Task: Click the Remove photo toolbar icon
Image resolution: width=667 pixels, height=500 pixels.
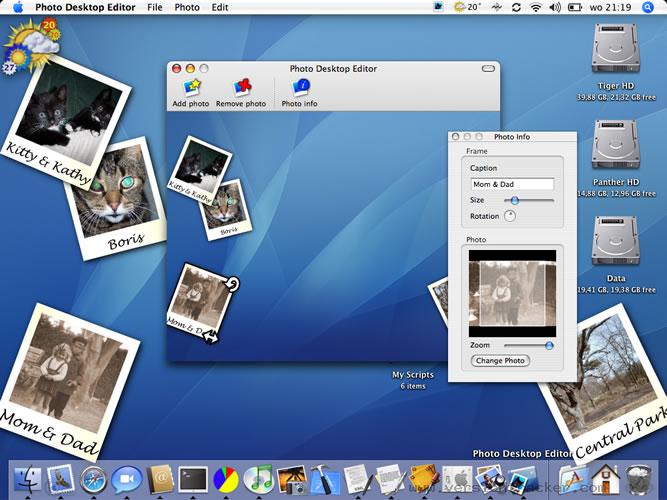Action: coord(242,88)
